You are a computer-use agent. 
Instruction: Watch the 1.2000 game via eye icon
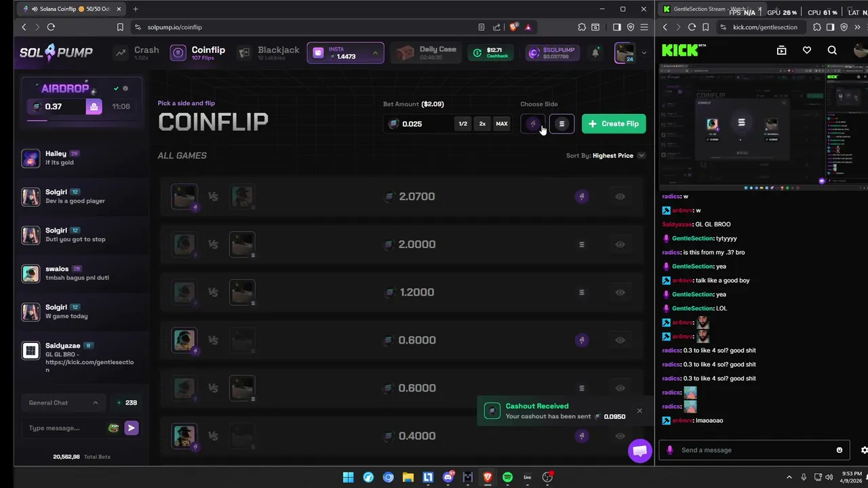(620, 292)
